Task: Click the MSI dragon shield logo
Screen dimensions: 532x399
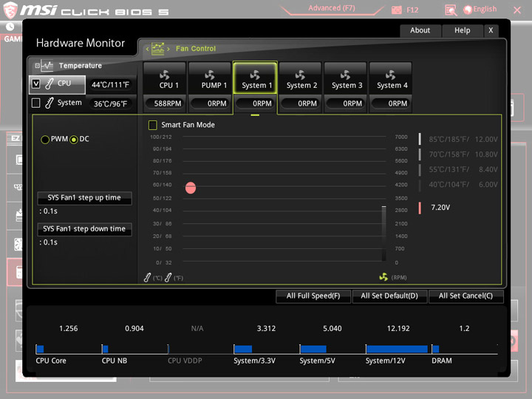Action: coord(10,10)
